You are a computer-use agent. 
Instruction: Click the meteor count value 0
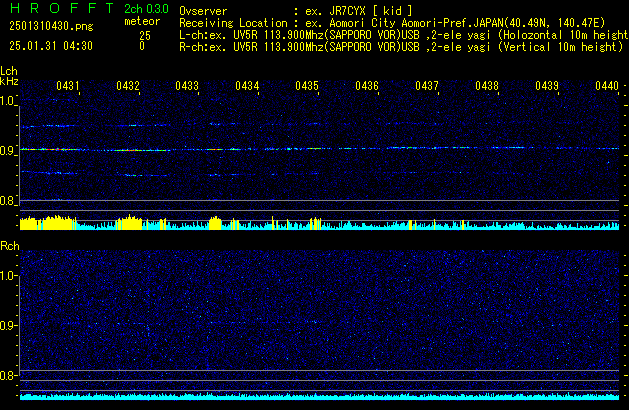142,46
